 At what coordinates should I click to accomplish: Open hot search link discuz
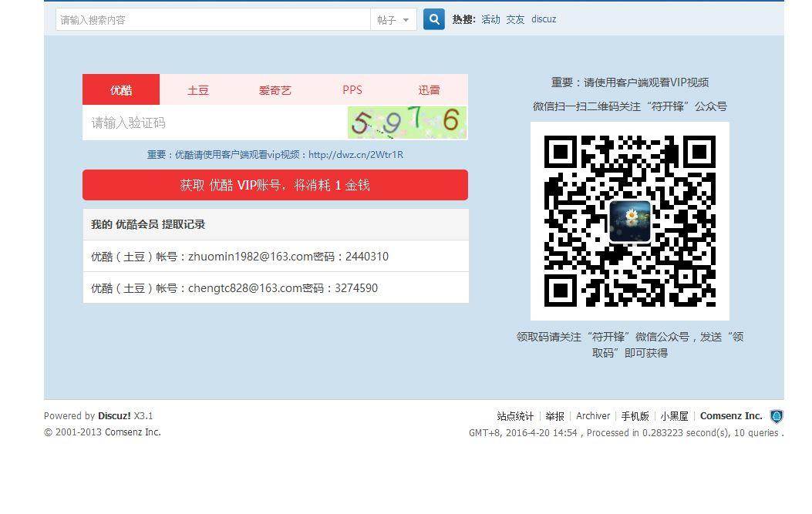pos(544,19)
